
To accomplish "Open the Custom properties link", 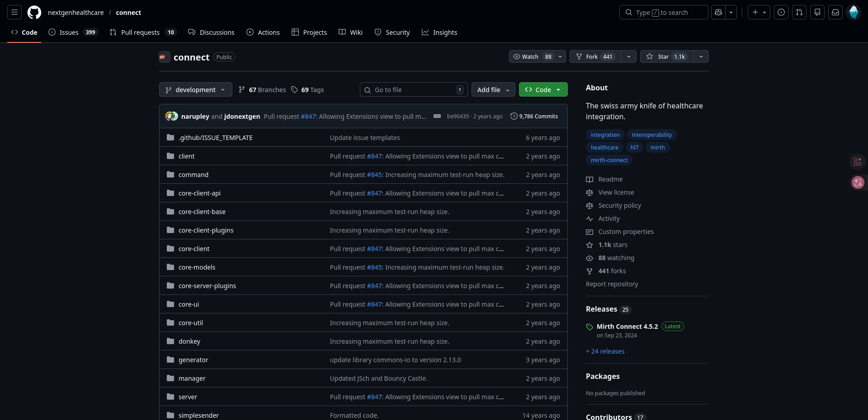I will click(620, 232).
